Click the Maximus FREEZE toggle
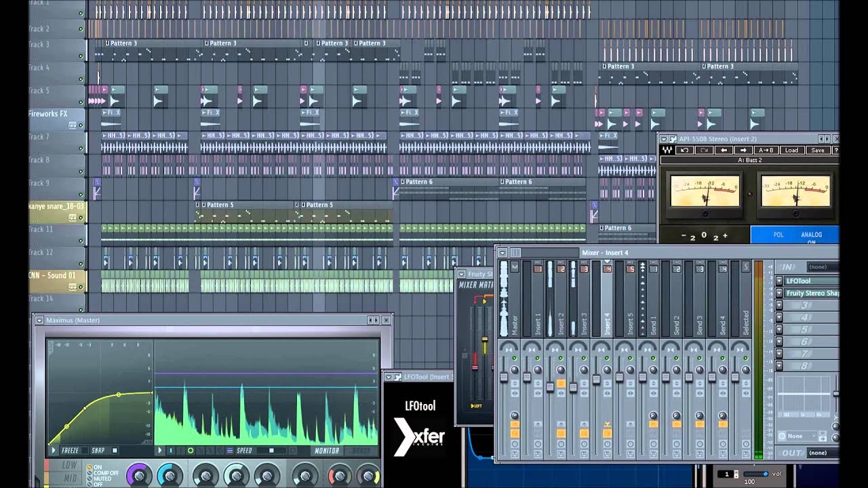The image size is (868, 488). point(75,450)
